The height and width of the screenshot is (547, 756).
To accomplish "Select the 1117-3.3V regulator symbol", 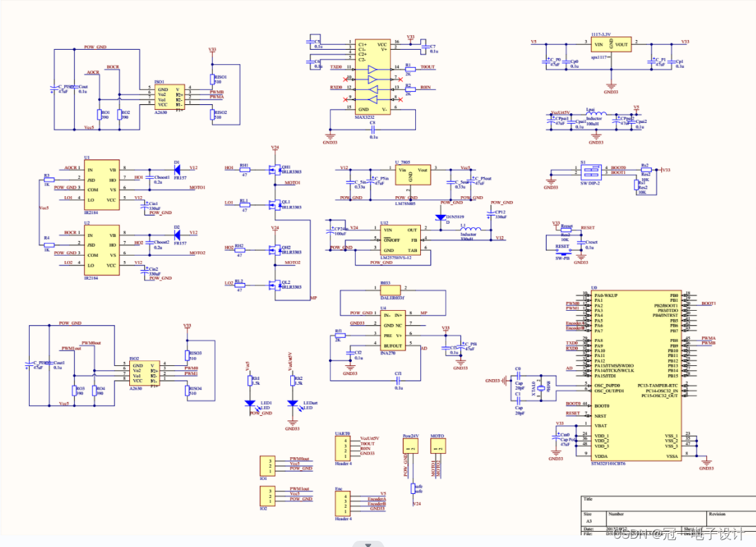I will [x=612, y=44].
